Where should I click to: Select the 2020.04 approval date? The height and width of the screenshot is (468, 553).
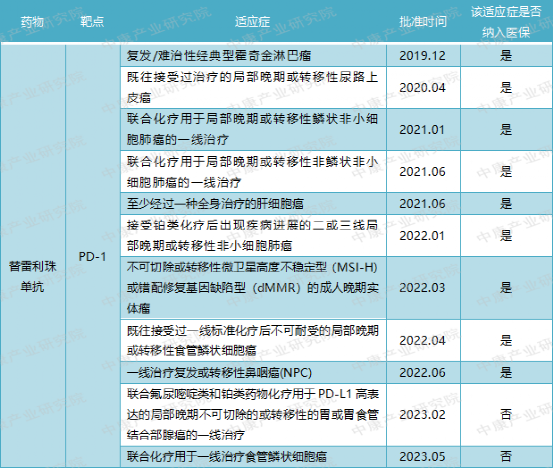(x=423, y=87)
